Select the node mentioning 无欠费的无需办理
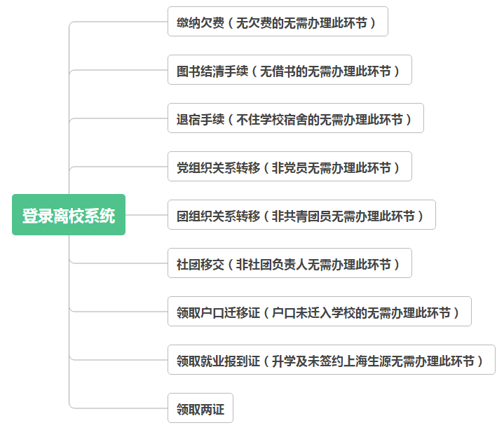Image resolution: width=504 pixels, height=430 pixels. (x=278, y=22)
